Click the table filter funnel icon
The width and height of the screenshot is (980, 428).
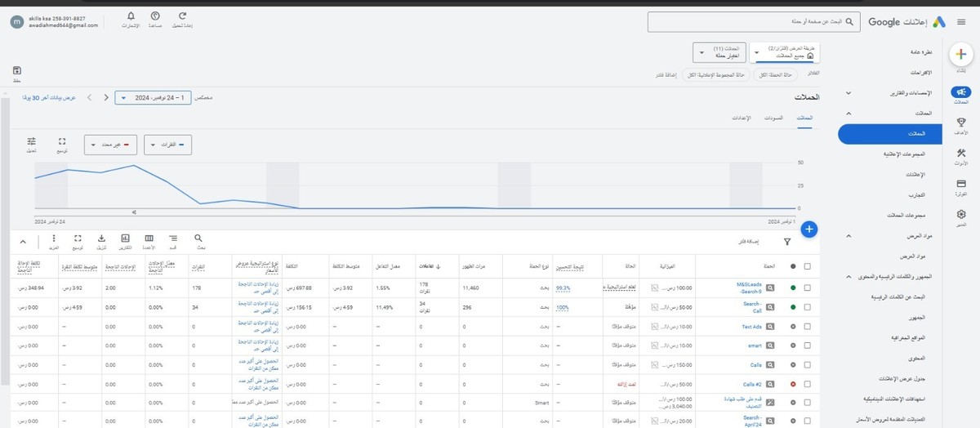click(x=786, y=242)
